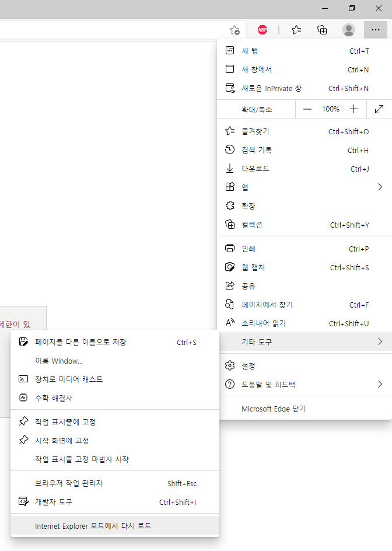This screenshot has width=392, height=551.
Task: Click the Shift+Esc shortcut text
Action: tap(182, 483)
